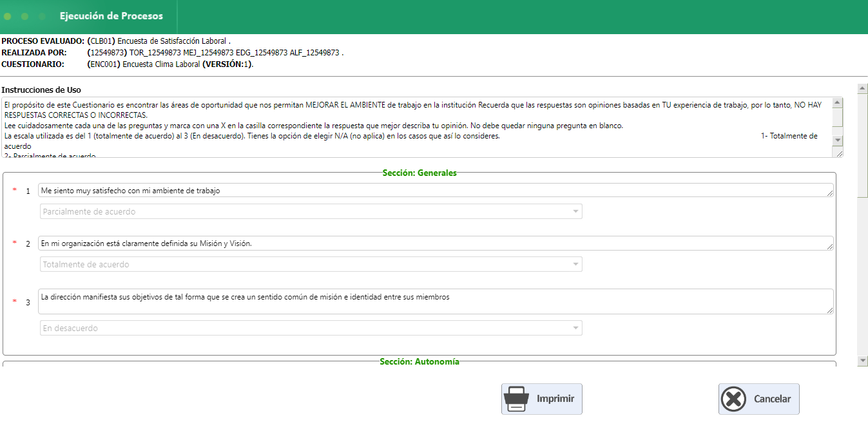Open the 'En desacuerdo' answer dropdown
Screen dimensions: 868x429
tap(311, 328)
